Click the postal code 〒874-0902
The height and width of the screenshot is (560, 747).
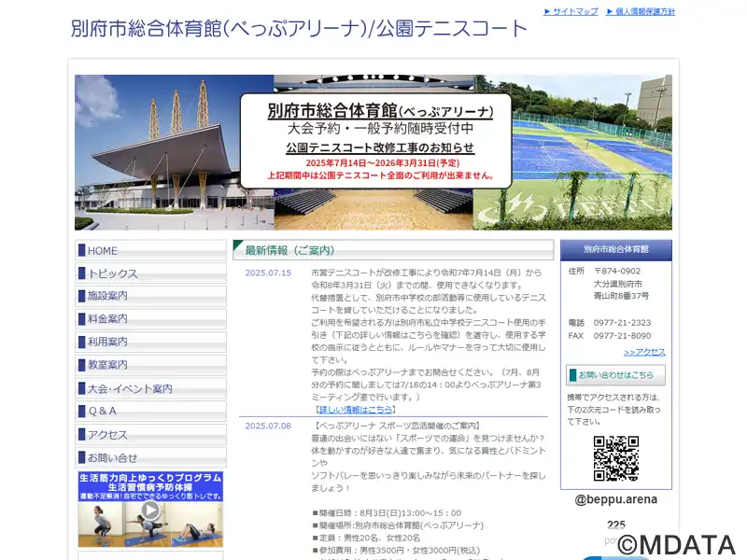click(x=617, y=271)
